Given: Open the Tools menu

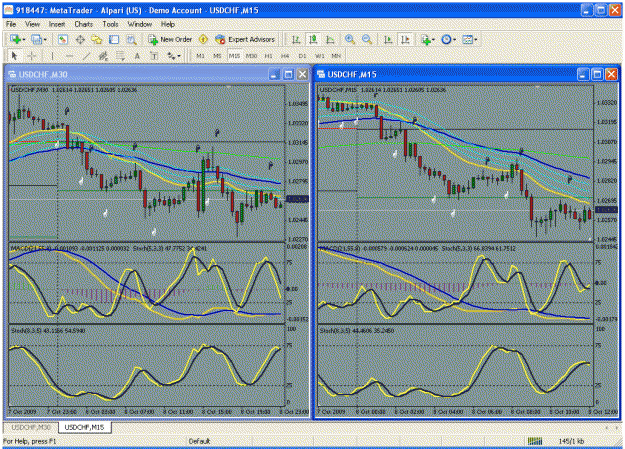Looking at the screenshot, I should 110,24.
